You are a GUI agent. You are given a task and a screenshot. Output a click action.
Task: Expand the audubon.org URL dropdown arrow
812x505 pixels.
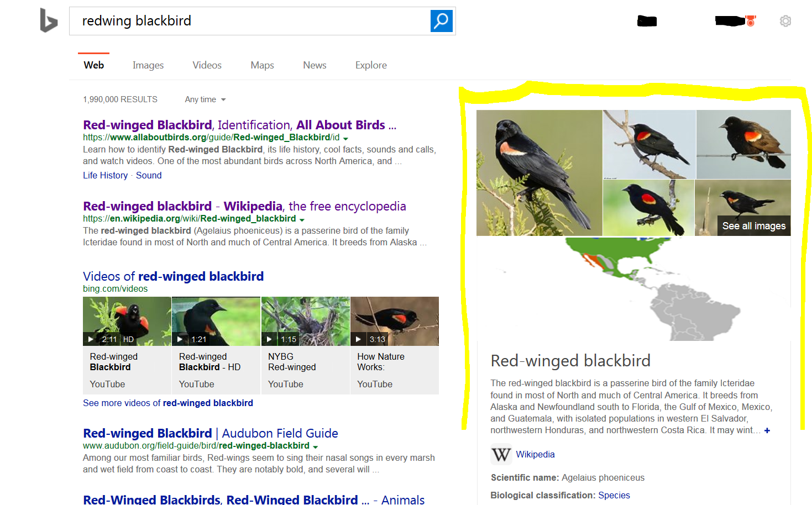coord(316,446)
